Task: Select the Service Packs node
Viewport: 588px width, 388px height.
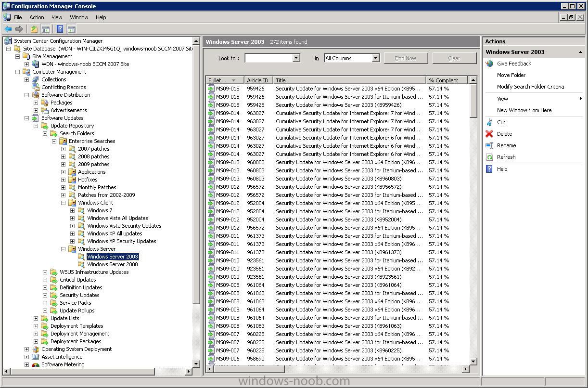Action: point(75,303)
